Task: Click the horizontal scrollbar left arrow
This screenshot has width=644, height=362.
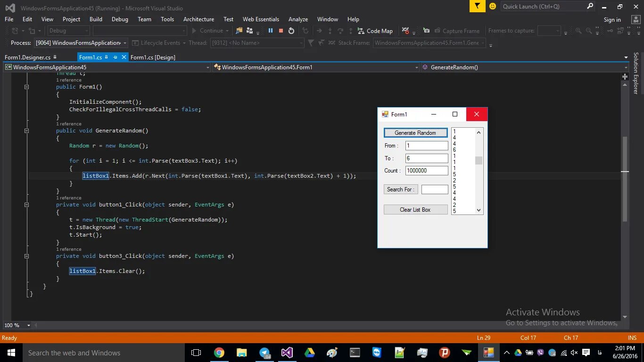Action: point(35,325)
